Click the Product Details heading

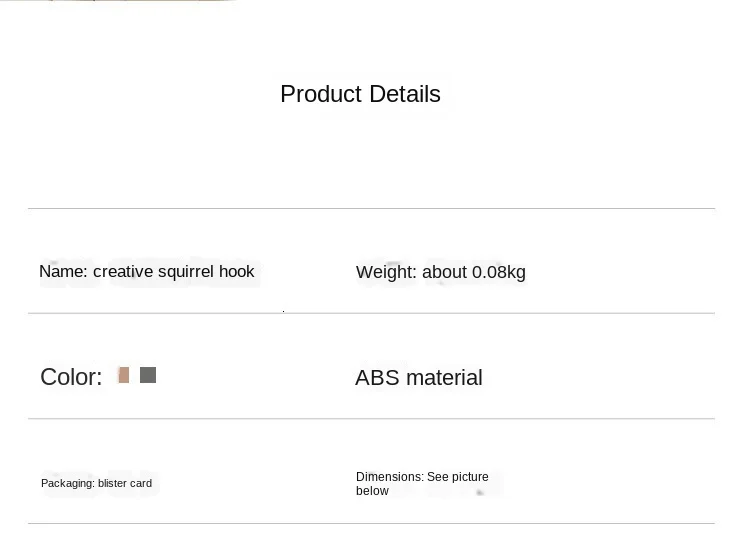(x=360, y=94)
